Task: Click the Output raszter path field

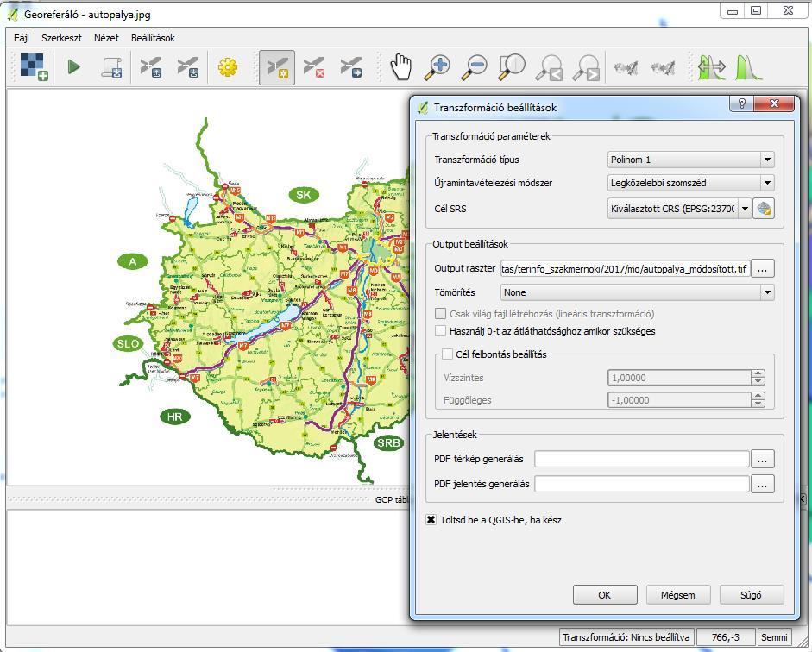Action: [x=625, y=268]
